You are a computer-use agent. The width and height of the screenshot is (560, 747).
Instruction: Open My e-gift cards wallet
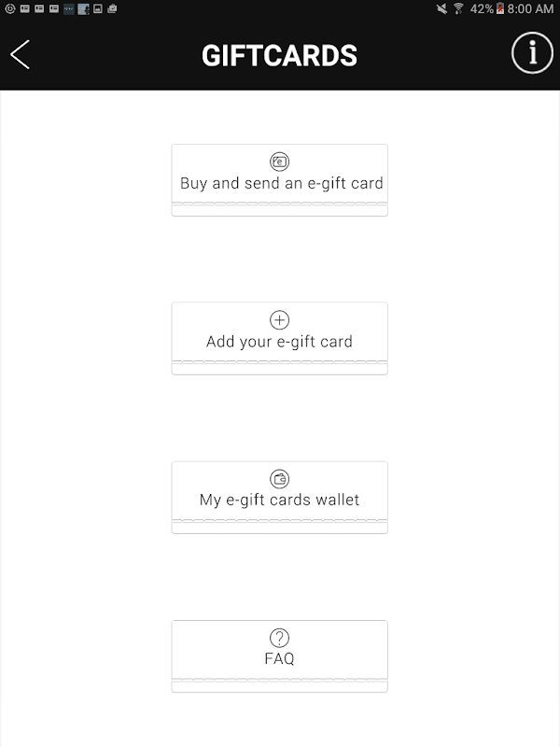pyautogui.click(x=280, y=497)
